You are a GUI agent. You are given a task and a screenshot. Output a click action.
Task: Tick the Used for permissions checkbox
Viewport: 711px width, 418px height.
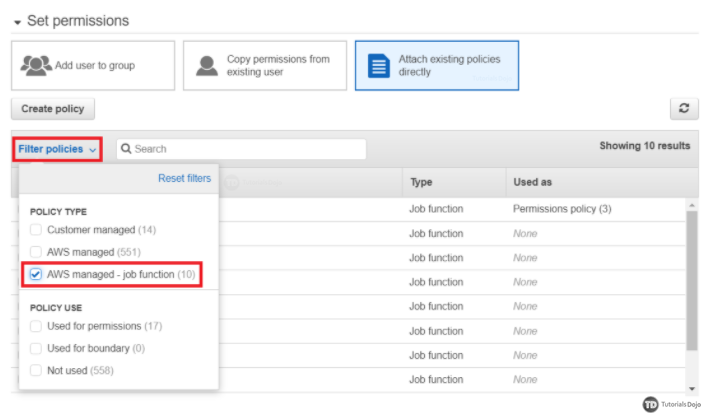click(37, 326)
